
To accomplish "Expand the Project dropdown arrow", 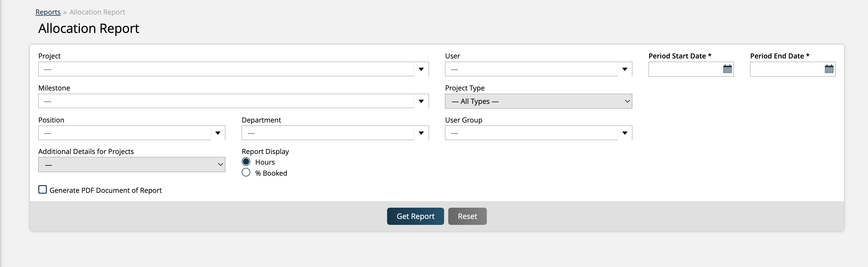I will [x=421, y=69].
